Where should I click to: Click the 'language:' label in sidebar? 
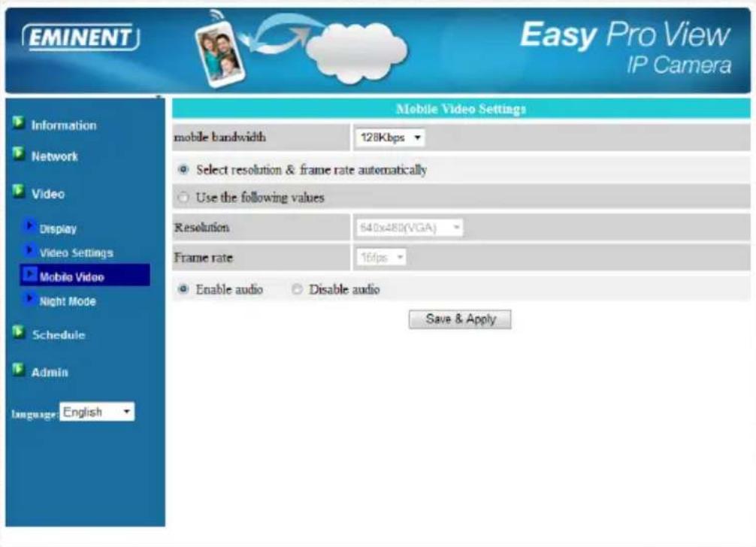34,414
